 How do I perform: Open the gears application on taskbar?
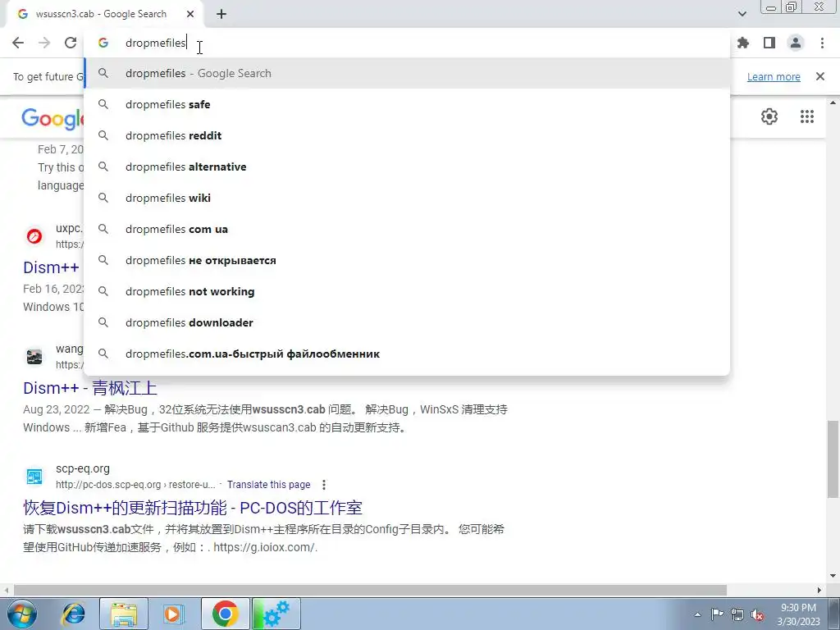click(276, 614)
